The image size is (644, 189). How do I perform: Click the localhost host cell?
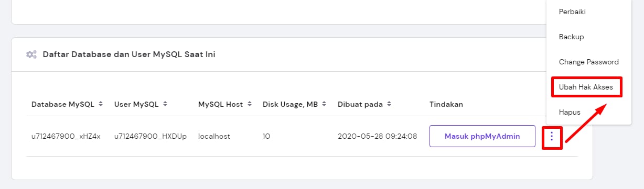pyautogui.click(x=214, y=136)
